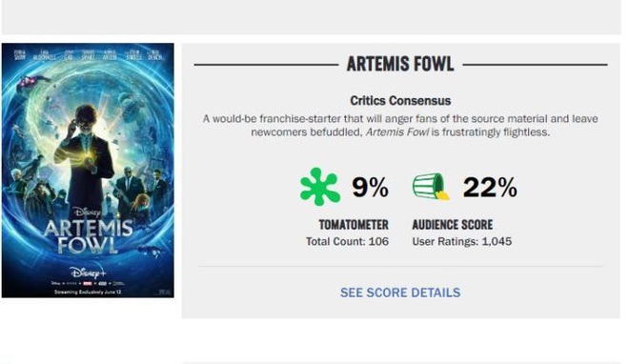Click the green splat Tomatometer icon
Viewport: 629px width, 364px height.
tap(319, 187)
